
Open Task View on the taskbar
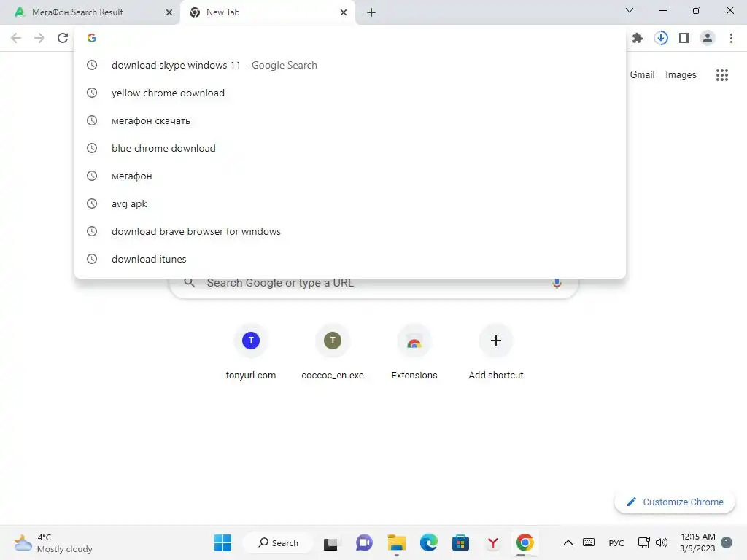pos(330,543)
